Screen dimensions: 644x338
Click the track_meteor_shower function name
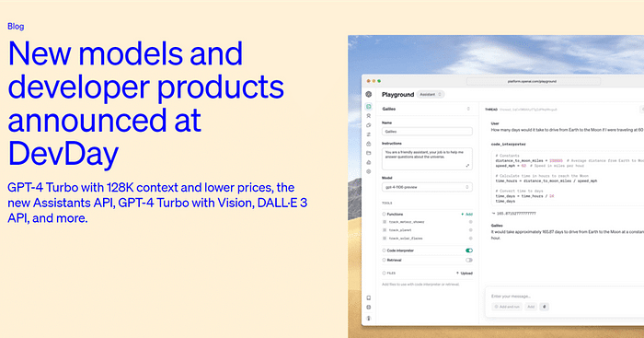(x=407, y=222)
